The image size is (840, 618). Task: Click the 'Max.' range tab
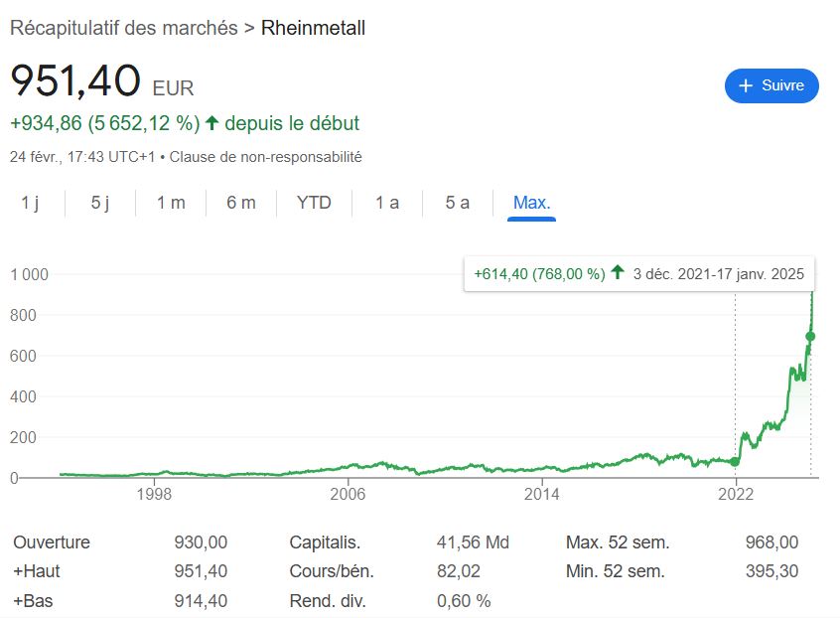(531, 203)
